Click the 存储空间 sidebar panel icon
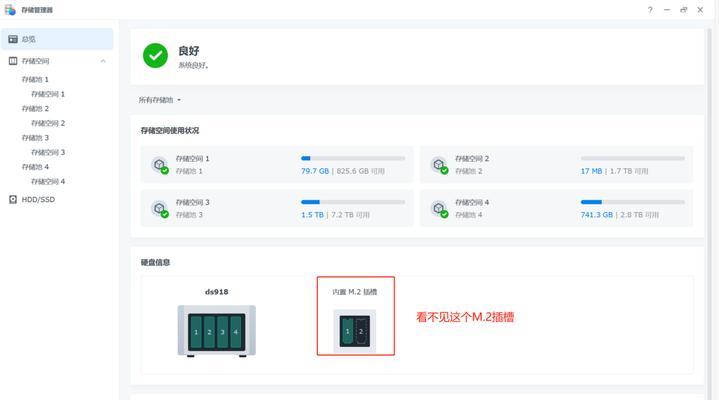This screenshot has height=400, width=719. 13,61
